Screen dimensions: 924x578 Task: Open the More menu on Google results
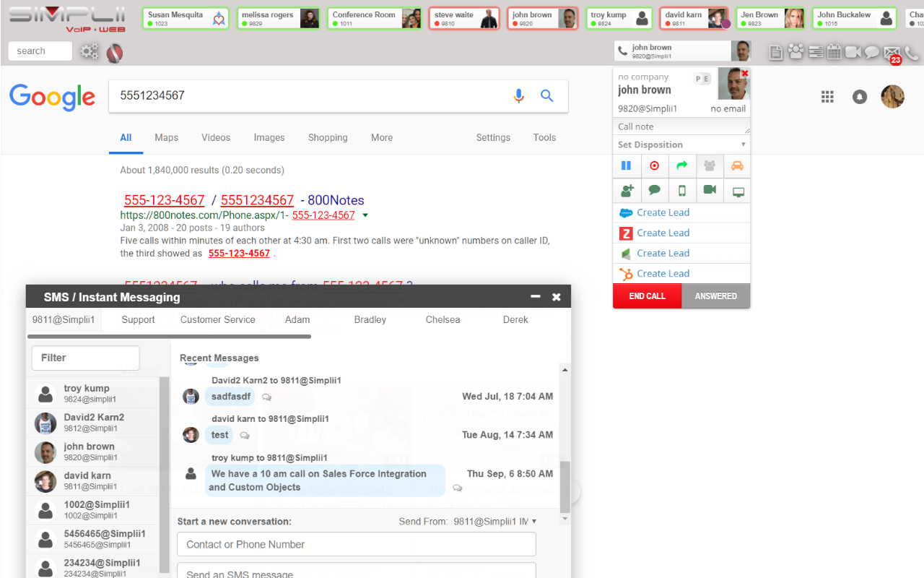pos(382,137)
